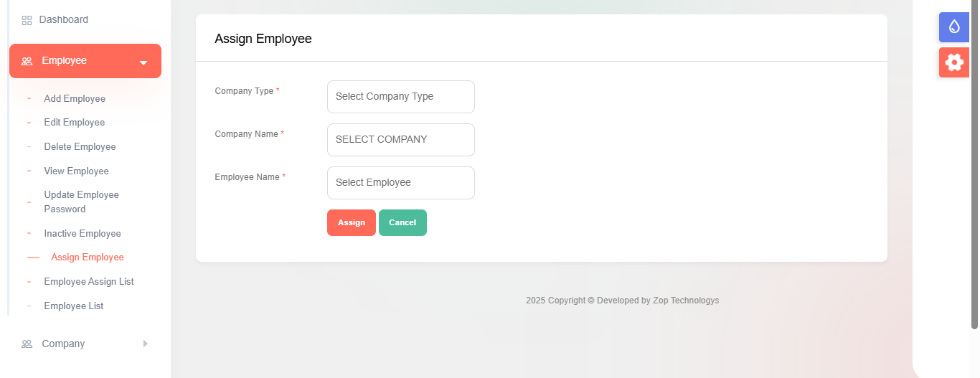
Task: Navigate to View Employee
Action: pyautogui.click(x=76, y=171)
